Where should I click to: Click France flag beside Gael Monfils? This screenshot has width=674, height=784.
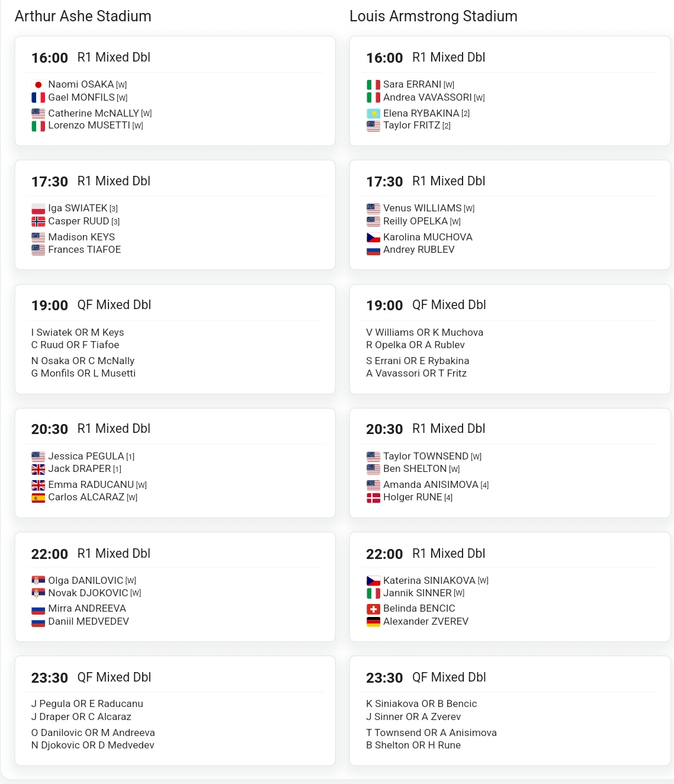click(x=38, y=98)
